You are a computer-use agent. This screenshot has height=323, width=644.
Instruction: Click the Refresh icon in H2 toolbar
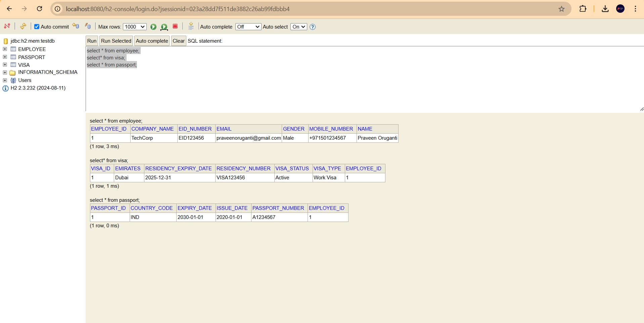coord(23,26)
